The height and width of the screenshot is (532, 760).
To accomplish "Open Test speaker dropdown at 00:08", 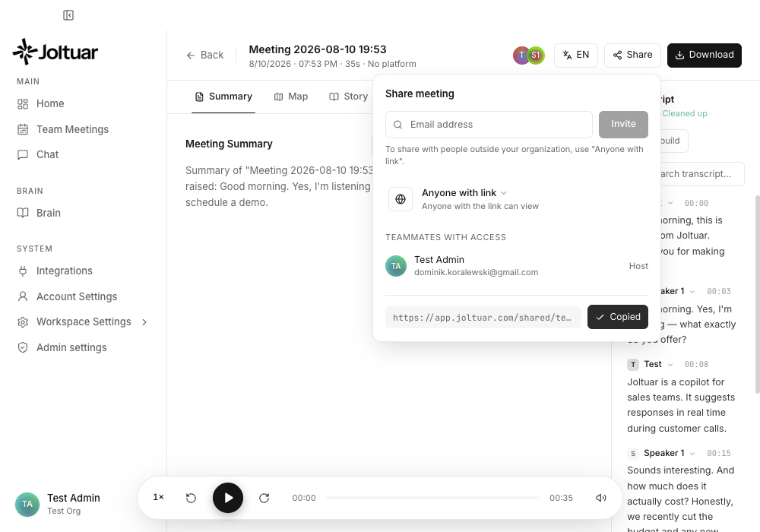I will (x=670, y=364).
